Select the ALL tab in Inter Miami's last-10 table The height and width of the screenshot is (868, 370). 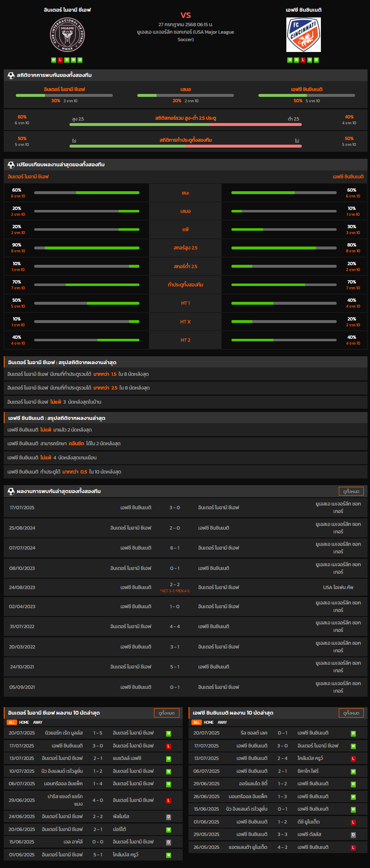(12, 723)
